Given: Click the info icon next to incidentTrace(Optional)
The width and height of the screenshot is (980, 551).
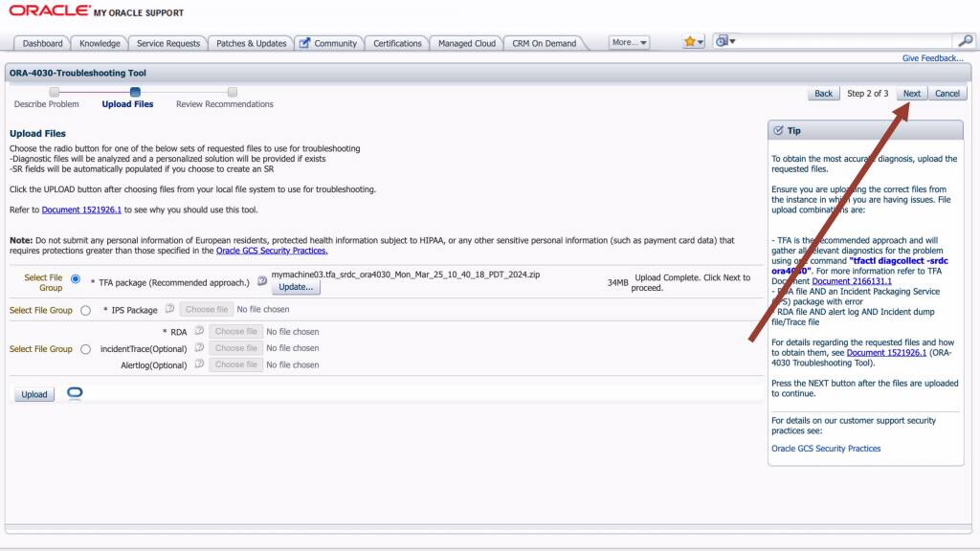Looking at the screenshot, I should 198,348.
